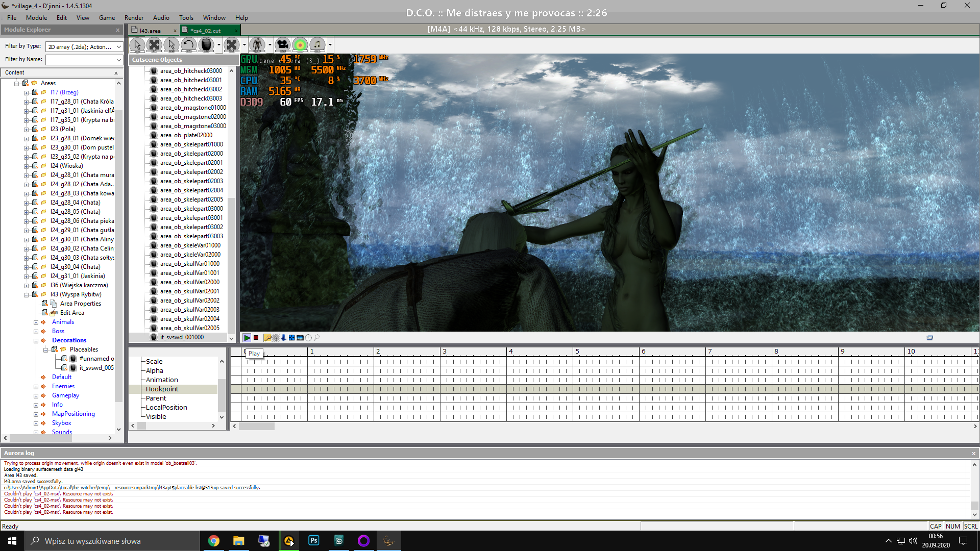Click the red target circle tool
Image resolution: width=980 pixels, height=551 pixels.
(300, 45)
